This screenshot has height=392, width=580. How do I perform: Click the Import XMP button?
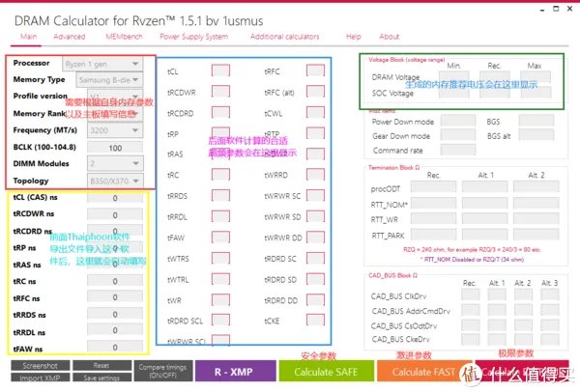click(x=41, y=378)
